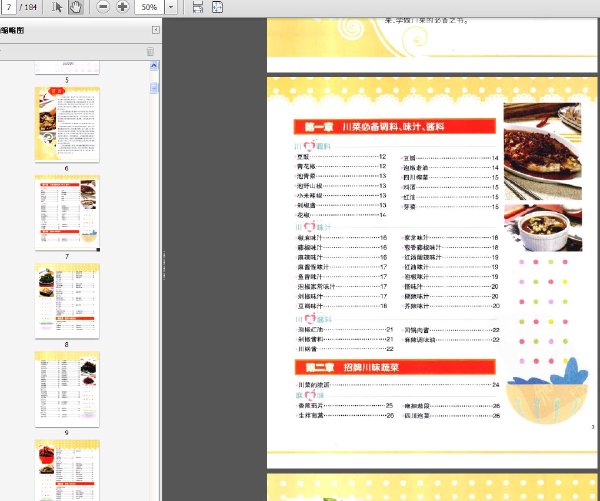The image size is (600, 501).
Task: Select the page 6 thumbnail
Action: tap(67, 124)
